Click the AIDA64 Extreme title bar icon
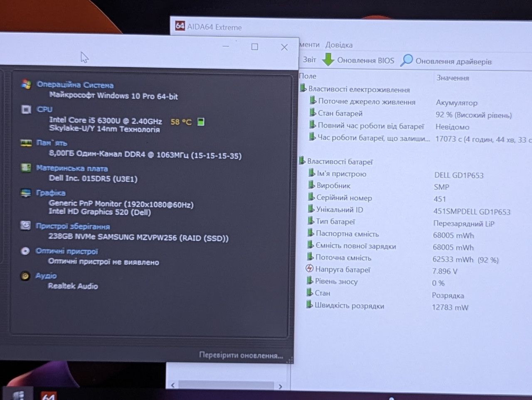The height and width of the screenshot is (400, 532). point(180,26)
